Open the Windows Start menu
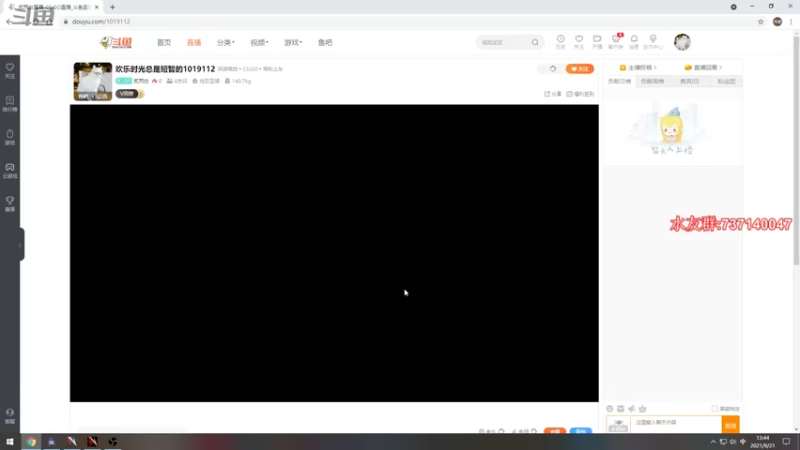800x450 pixels. [x=10, y=441]
